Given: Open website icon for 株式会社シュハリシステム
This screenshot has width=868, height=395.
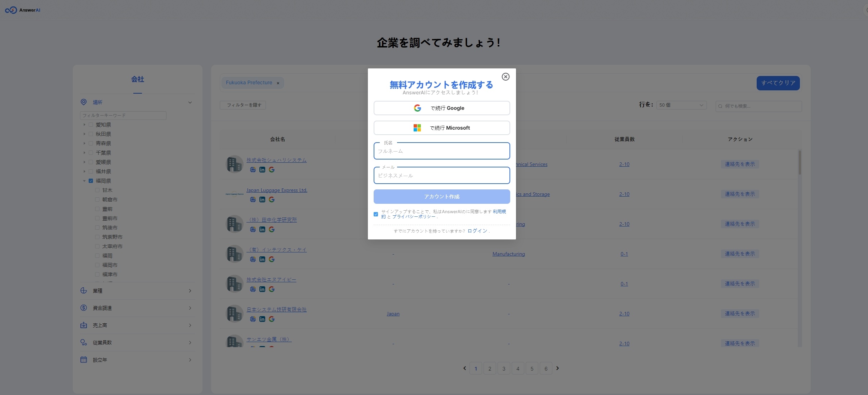Looking at the screenshot, I should tap(253, 170).
